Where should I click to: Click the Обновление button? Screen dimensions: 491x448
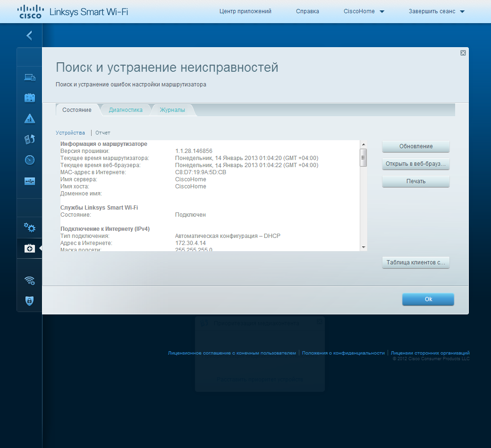(x=416, y=146)
